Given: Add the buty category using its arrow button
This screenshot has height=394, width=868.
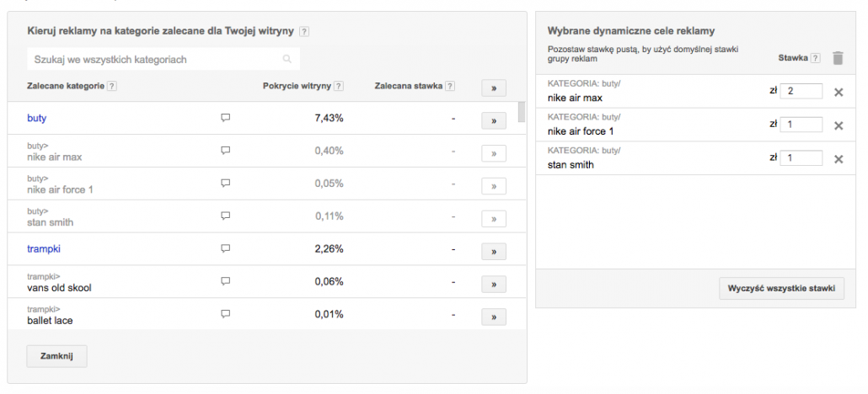Looking at the screenshot, I should click(494, 120).
